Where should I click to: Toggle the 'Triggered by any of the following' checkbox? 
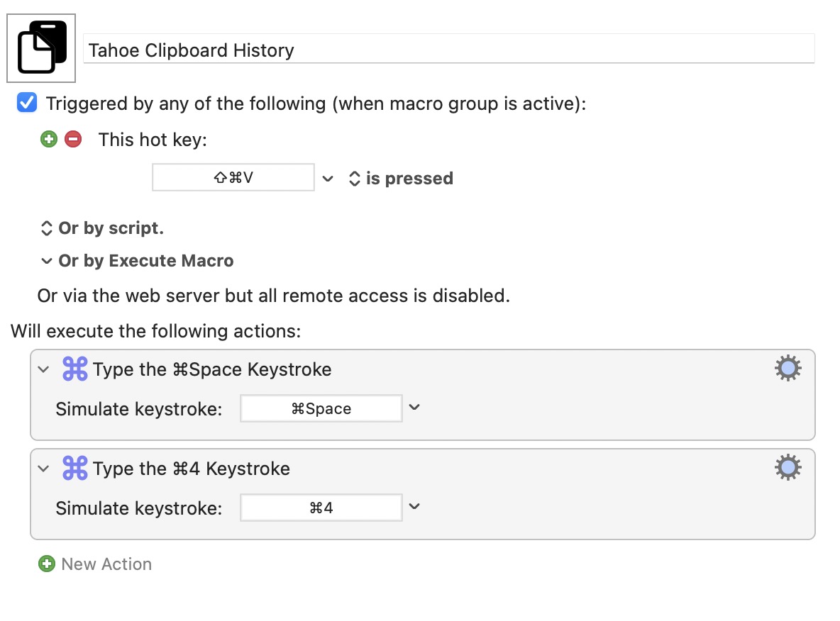pos(27,103)
